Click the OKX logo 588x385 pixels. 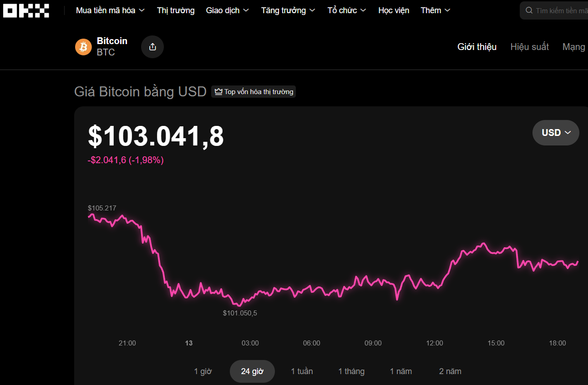(26, 10)
